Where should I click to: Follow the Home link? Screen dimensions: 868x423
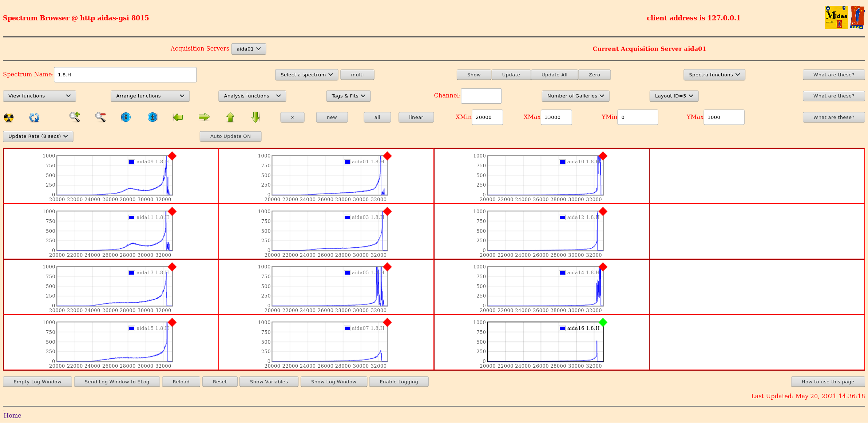[x=12, y=415]
